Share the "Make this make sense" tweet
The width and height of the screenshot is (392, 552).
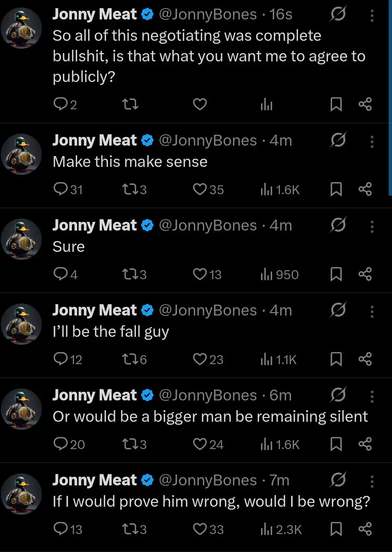(366, 189)
